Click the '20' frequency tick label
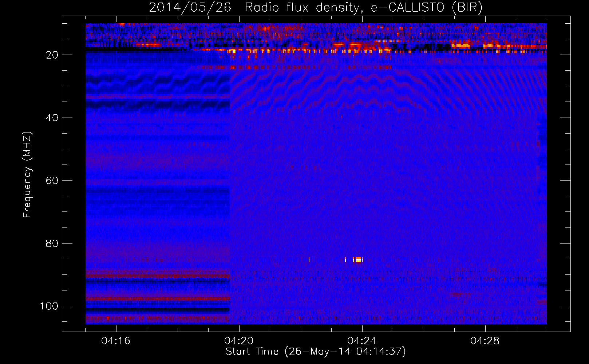This screenshot has width=589, height=364. click(52, 55)
